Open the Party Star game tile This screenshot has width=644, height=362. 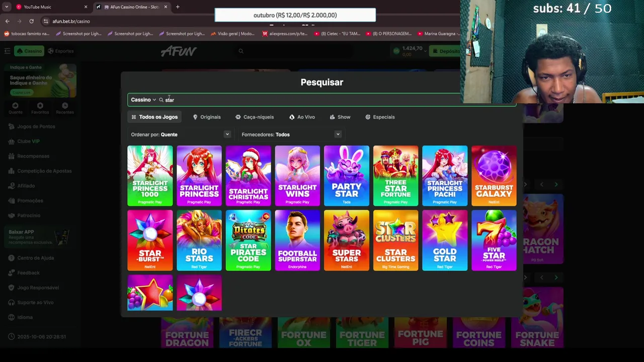(347, 175)
